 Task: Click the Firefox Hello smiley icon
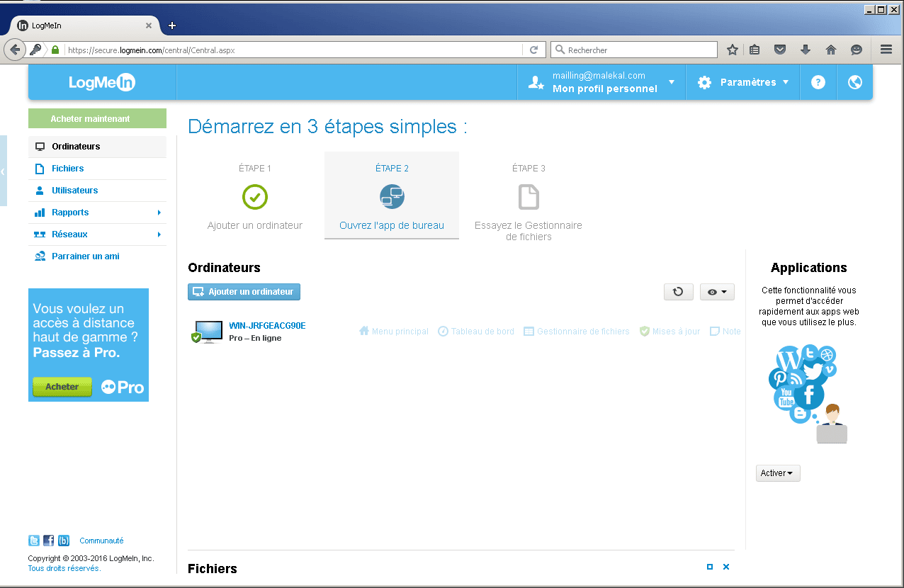857,50
